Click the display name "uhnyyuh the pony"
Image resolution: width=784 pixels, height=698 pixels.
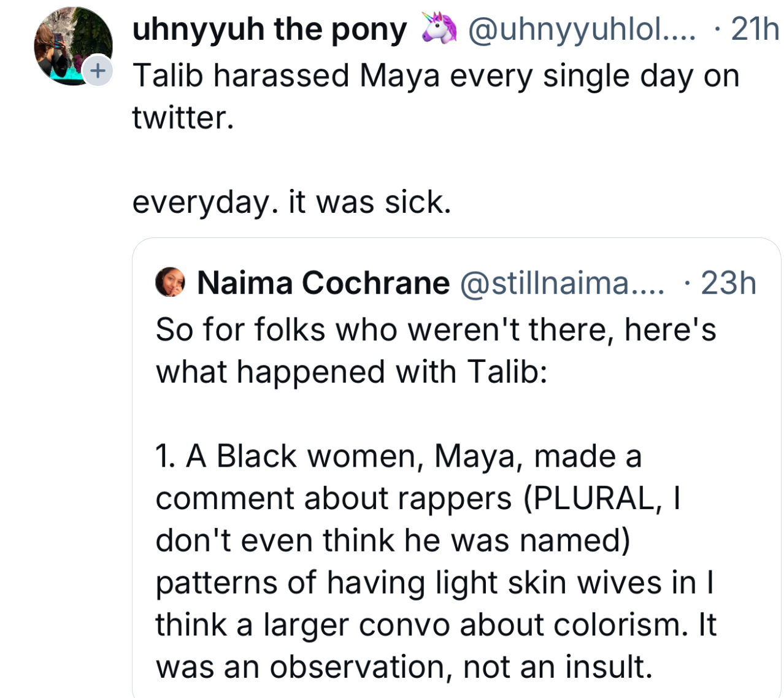coord(269,29)
